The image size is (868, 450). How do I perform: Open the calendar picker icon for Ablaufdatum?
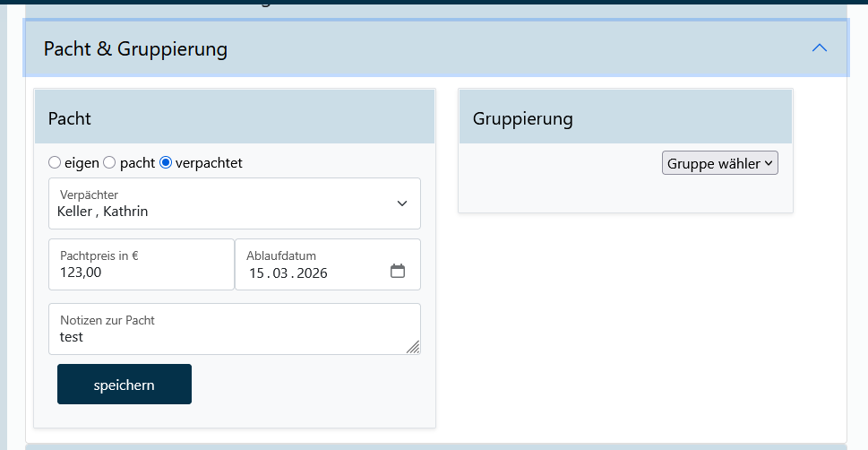[x=398, y=271]
